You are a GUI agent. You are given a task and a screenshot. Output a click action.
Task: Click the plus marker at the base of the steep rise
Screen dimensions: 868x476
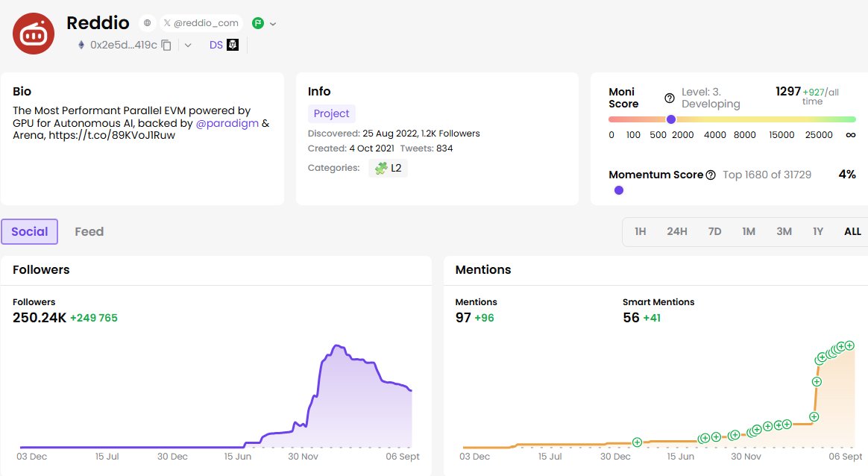[814, 417]
